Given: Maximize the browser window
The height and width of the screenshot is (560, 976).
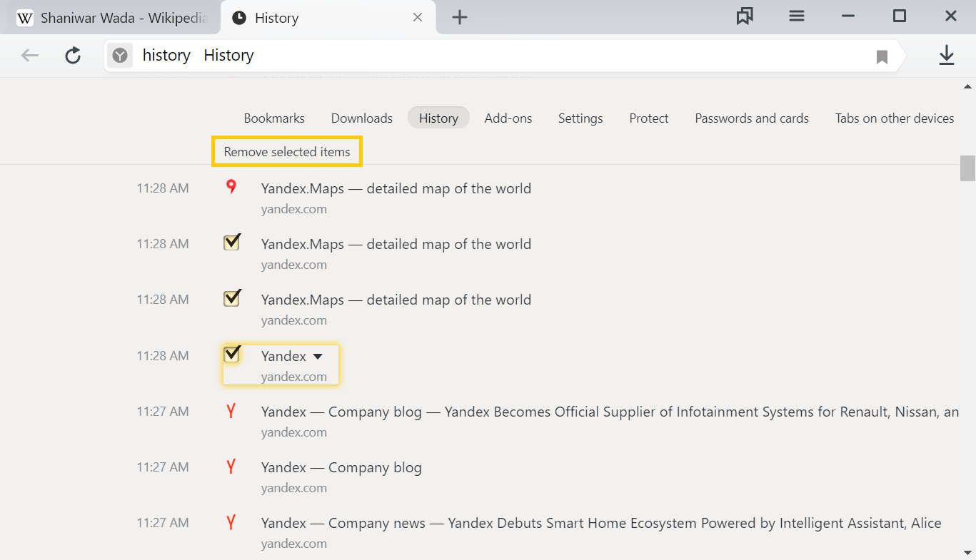Looking at the screenshot, I should point(900,16).
